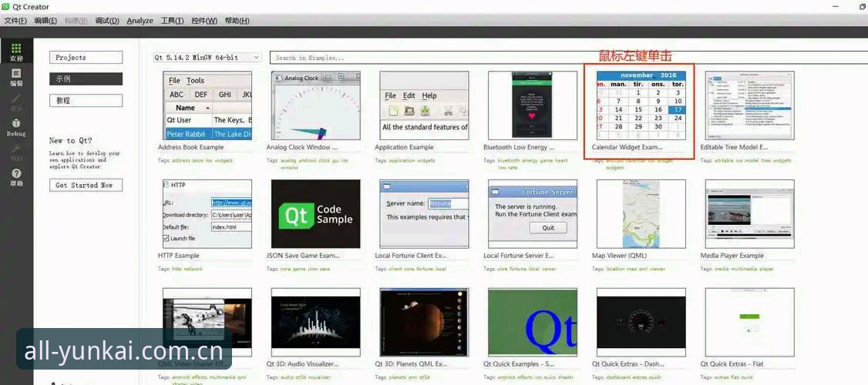The image size is (868, 385).
Task: Open Debug mode with the bug icon
Action: point(16,128)
